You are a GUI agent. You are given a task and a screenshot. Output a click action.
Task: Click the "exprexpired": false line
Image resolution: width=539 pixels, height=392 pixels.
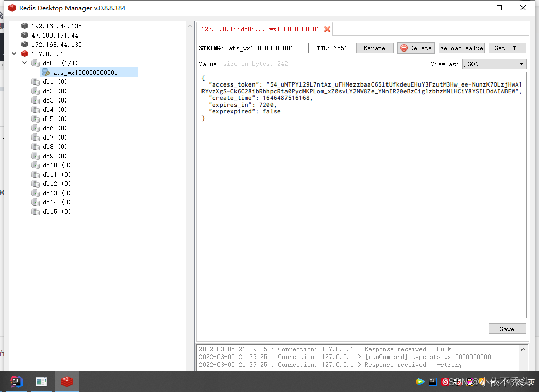pyautogui.click(x=244, y=111)
